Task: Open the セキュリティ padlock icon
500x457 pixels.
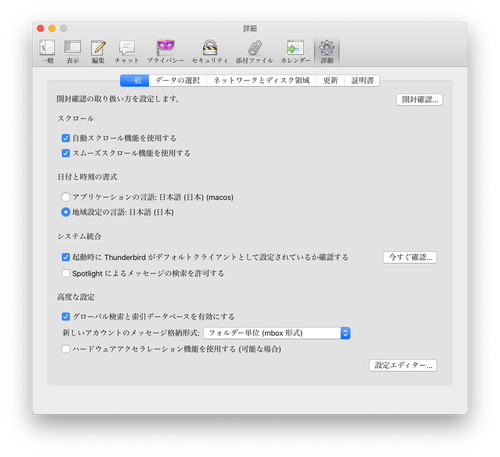Action: click(x=210, y=51)
